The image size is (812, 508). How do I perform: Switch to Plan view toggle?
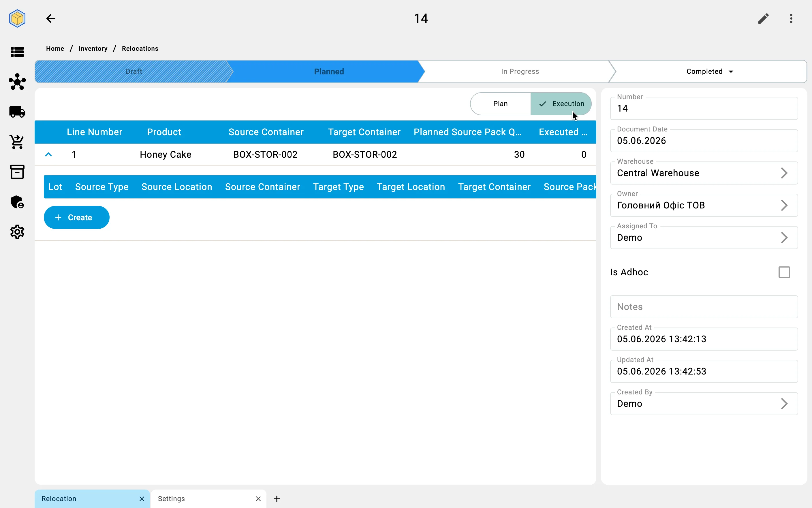coord(501,104)
